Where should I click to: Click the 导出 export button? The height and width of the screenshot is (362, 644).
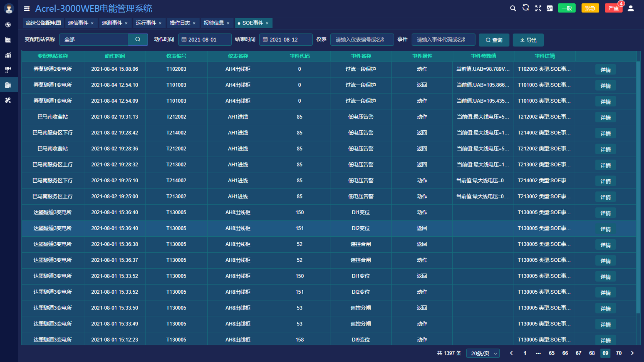528,40
